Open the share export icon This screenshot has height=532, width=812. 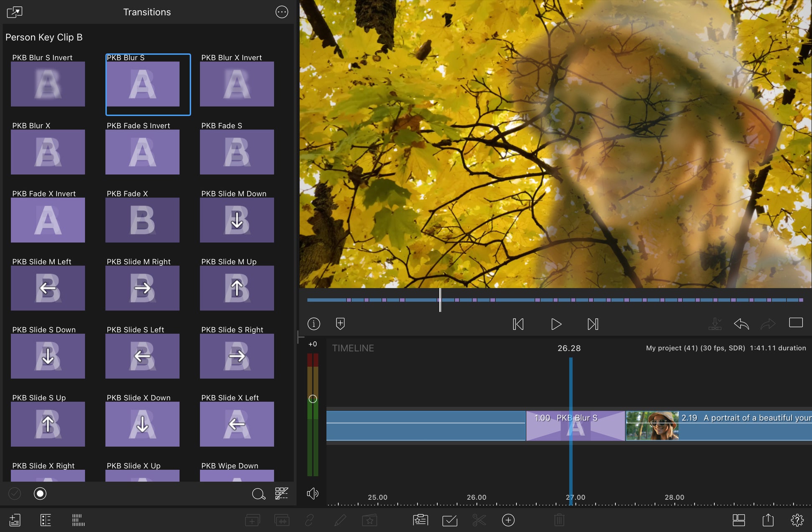[x=768, y=520]
